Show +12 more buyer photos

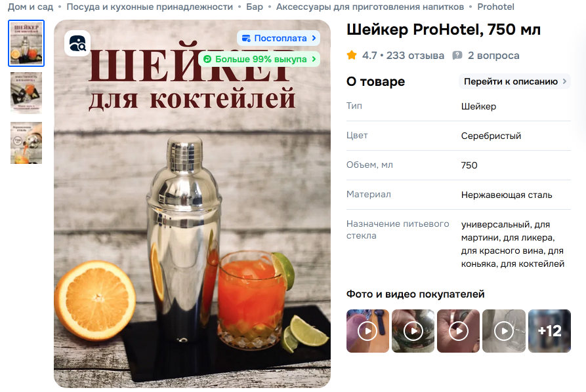pos(549,331)
